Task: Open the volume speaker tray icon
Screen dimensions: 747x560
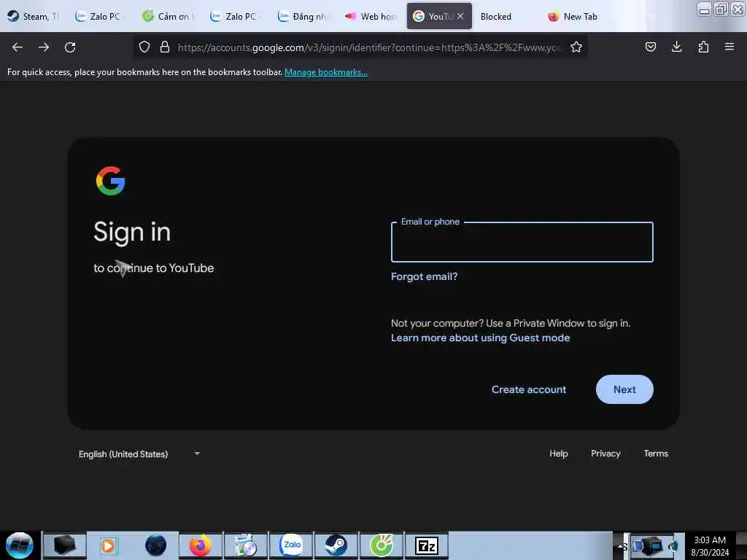Action: tap(673, 546)
